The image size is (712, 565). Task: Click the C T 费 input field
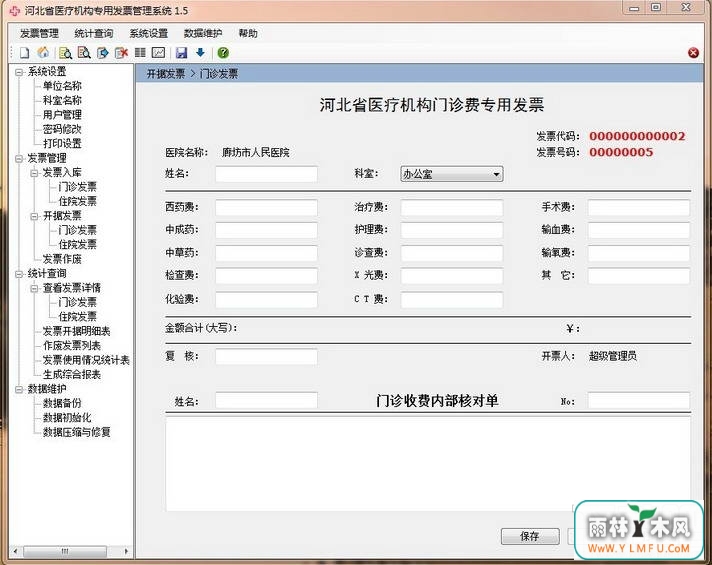(452, 299)
